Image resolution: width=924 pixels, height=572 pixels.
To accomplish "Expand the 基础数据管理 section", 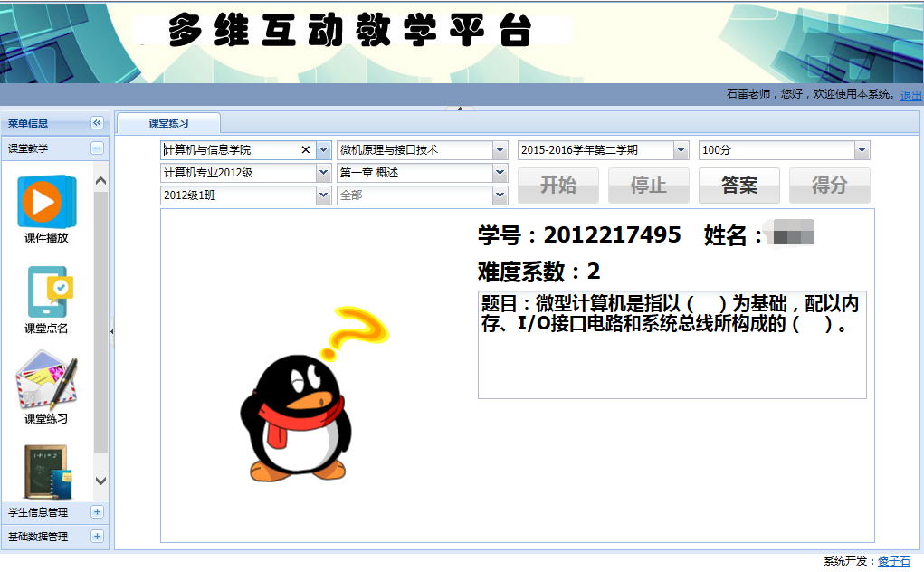I will (97, 536).
